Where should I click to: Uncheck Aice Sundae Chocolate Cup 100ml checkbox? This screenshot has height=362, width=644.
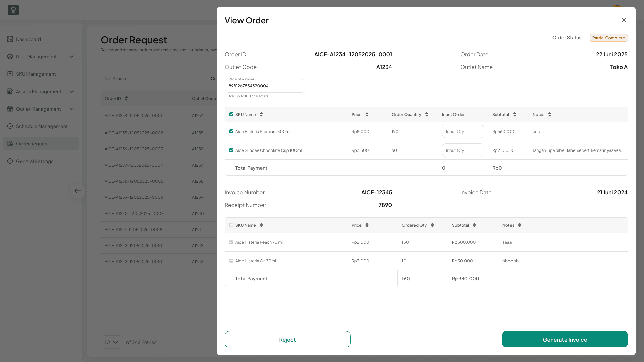pyautogui.click(x=231, y=150)
